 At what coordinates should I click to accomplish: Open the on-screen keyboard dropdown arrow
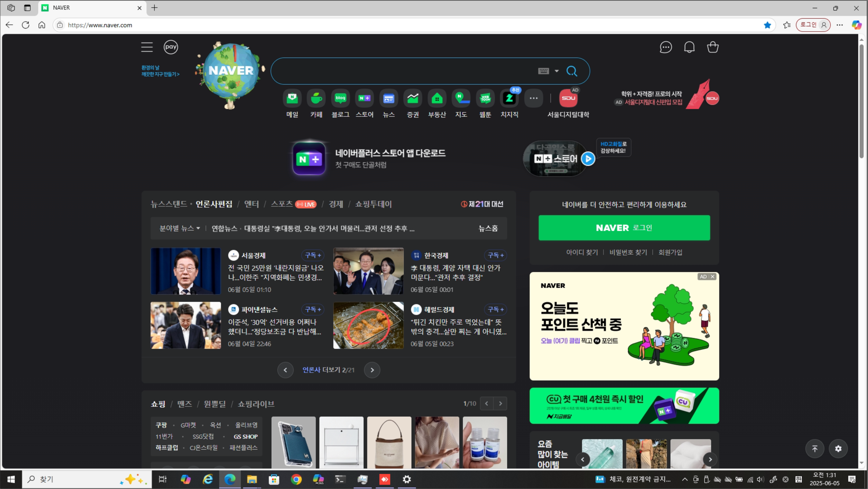click(557, 71)
